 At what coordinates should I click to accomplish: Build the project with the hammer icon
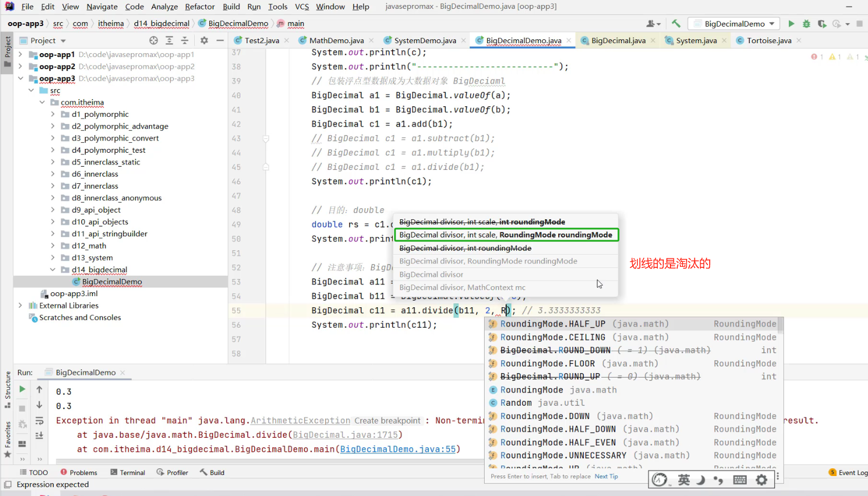coord(676,24)
